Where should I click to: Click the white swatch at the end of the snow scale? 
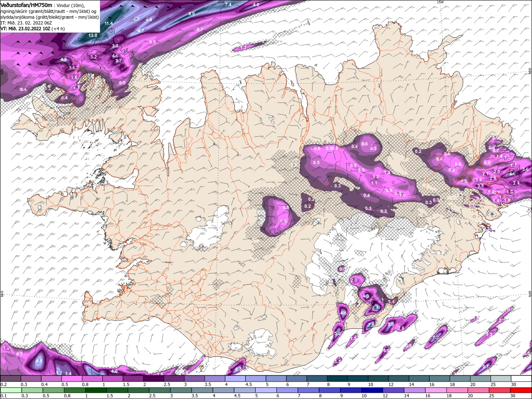click(x=522, y=379)
